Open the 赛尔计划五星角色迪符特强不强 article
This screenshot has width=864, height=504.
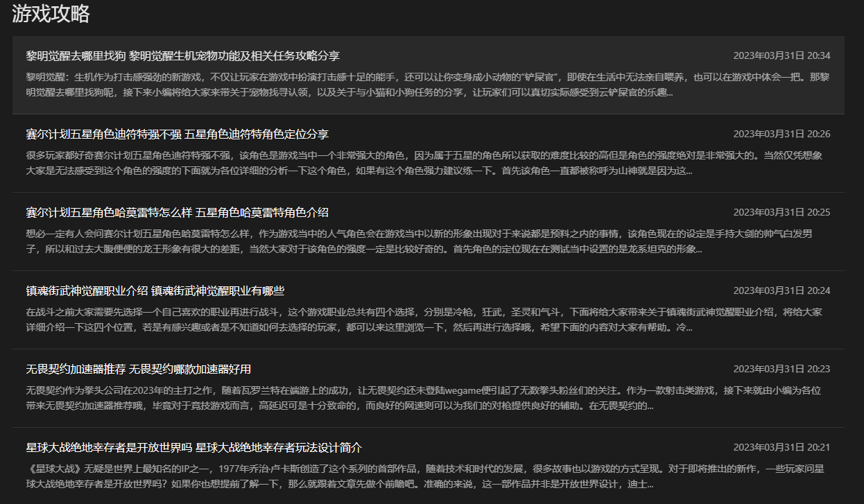pyautogui.click(x=177, y=134)
